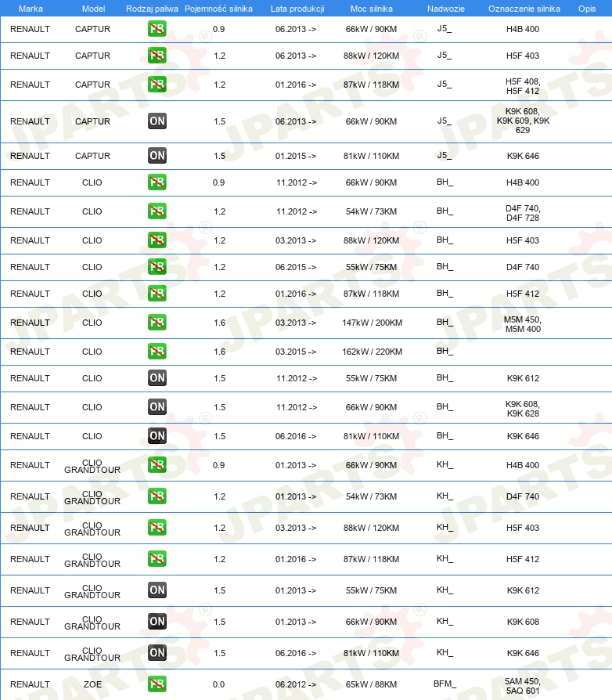Viewport: 612px width, 700px height.
Task: Select J5_ body code in H4B 400 row
Action: coord(445,28)
